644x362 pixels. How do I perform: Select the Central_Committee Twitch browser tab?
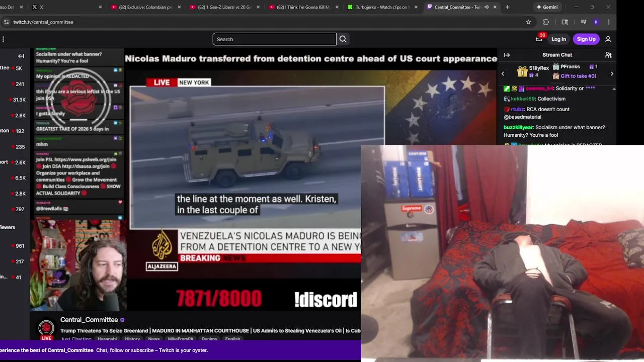(458, 7)
